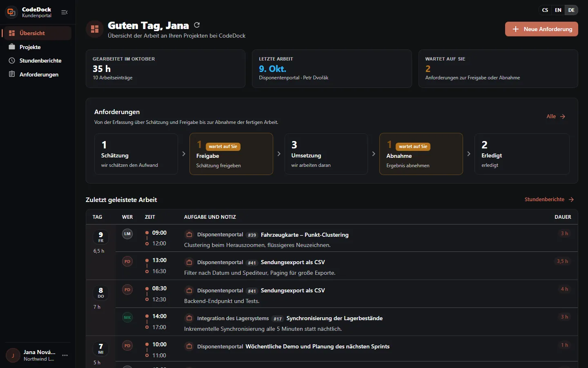
Task: Click the MK avatar at 14:00 entry
Action: tap(127, 317)
